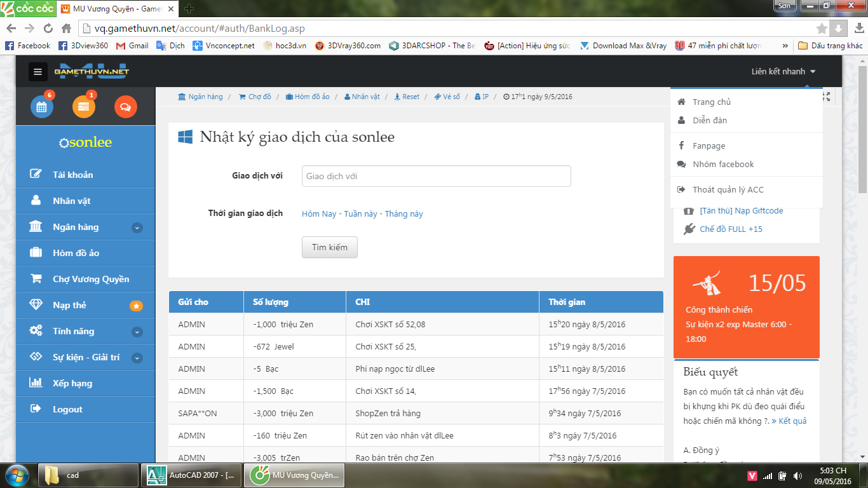Bookmark page with the star icon
868x488 pixels.
pos(822,29)
